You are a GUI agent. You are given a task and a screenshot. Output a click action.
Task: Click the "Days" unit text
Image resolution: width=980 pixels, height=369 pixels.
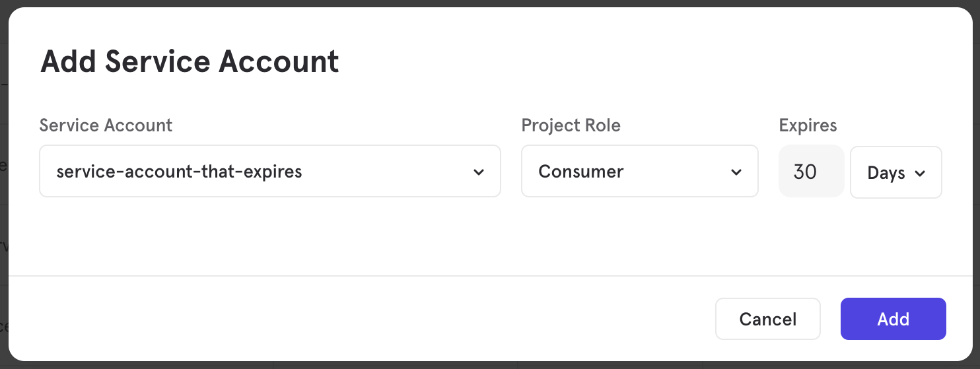pos(886,173)
